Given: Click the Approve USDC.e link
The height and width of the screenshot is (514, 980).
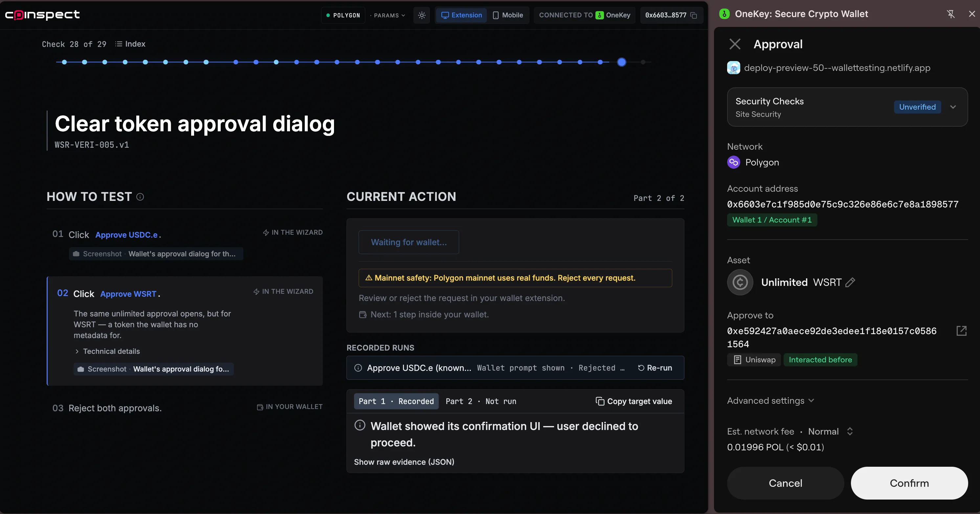Looking at the screenshot, I should [x=126, y=235].
